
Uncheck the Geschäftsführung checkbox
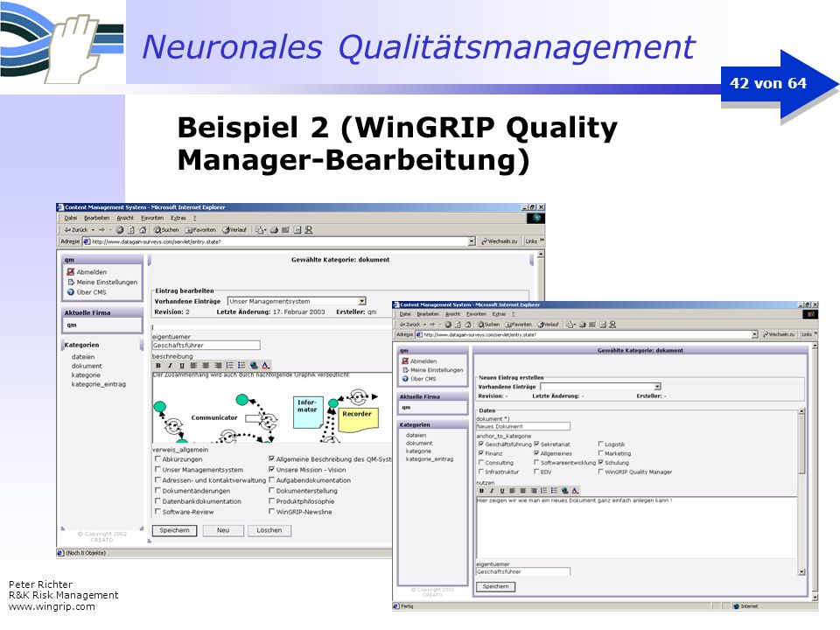pos(481,444)
